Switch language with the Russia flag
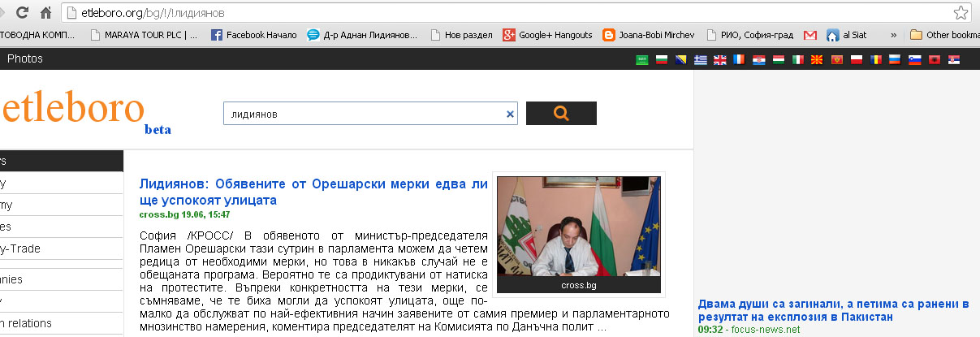This screenshot has width=980, height=337. point(896,60)
